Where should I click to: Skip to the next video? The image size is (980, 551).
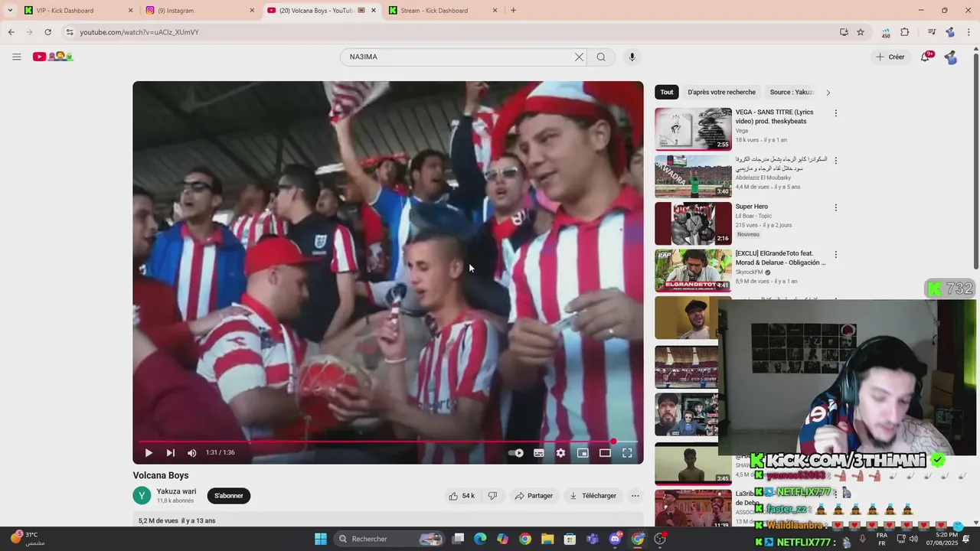pos(171,453)
